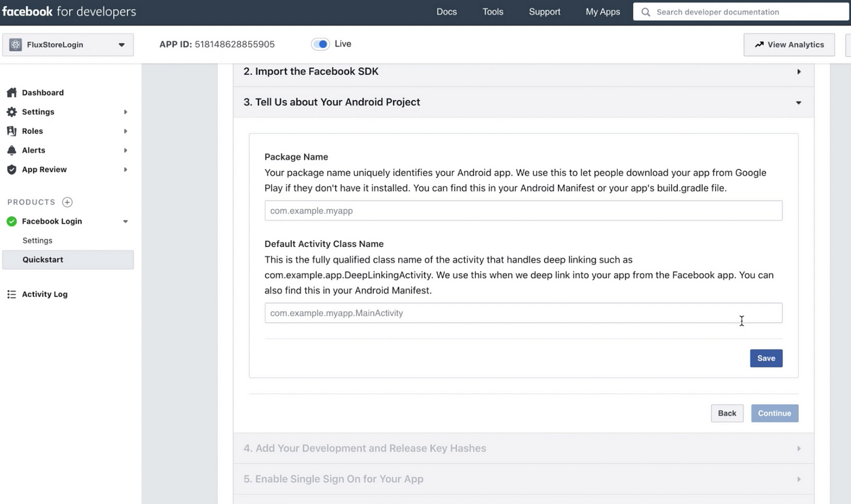This screenshot has height=504, width=851.
Task: Select the Quickstart sidebar item
Action: coord(68,260)
